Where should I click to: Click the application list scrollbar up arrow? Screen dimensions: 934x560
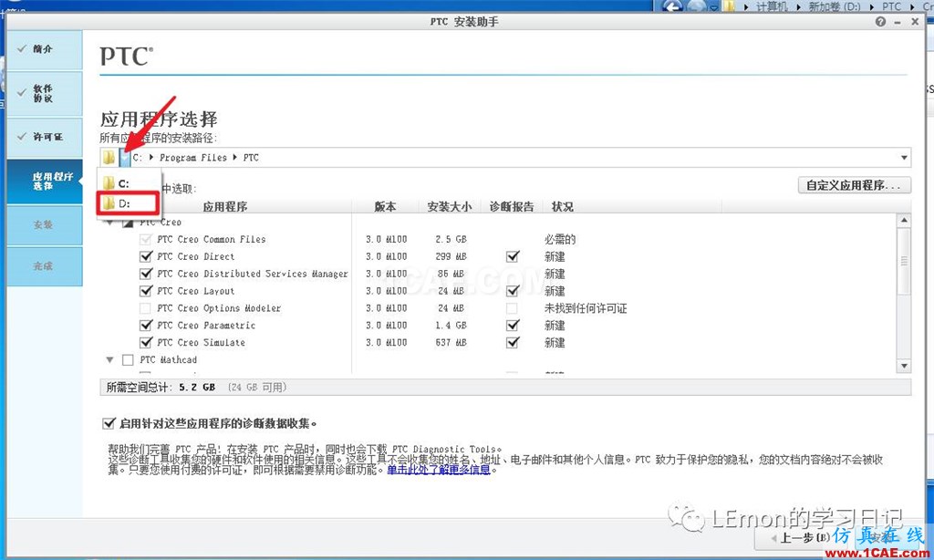[x=904, y=221]
